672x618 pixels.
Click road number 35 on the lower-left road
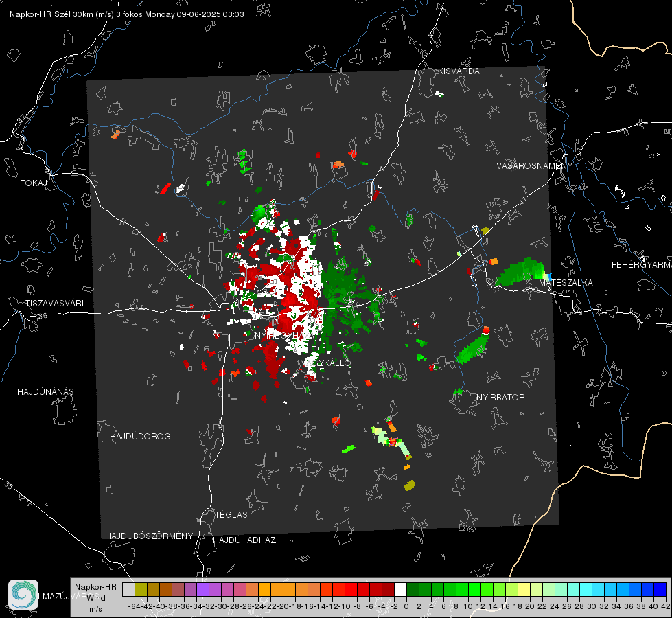click(8, 485)
